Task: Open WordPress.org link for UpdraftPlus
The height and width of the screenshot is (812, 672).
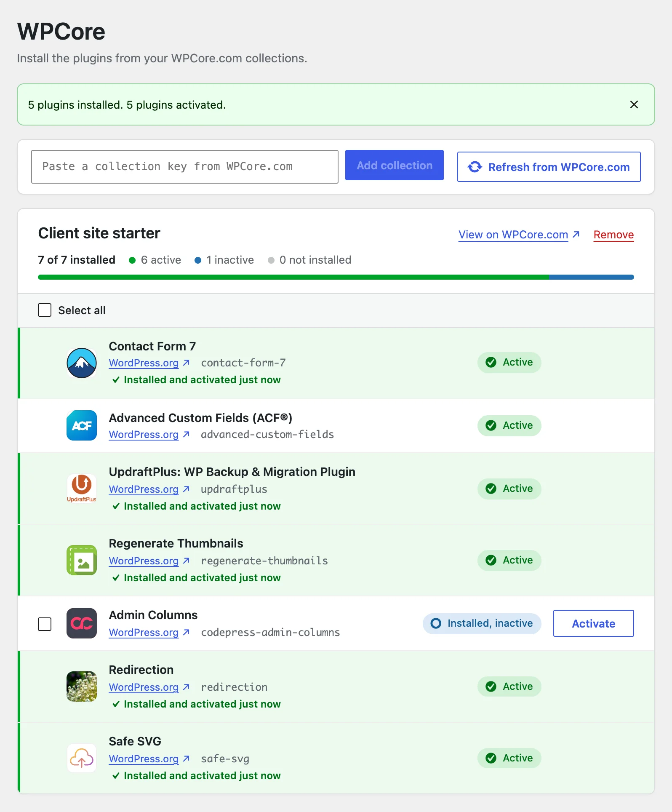Action: click(x=149, y=489)
